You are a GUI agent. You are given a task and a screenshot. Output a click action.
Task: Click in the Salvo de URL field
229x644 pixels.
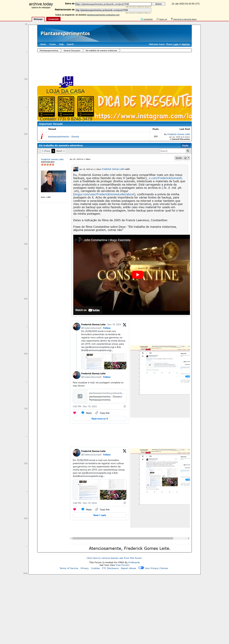coord(113,4)
